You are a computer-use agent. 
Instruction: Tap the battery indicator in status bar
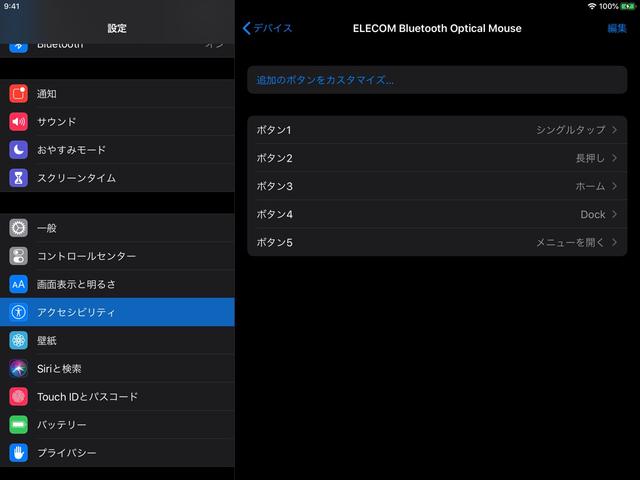click(x=628, y=6)
